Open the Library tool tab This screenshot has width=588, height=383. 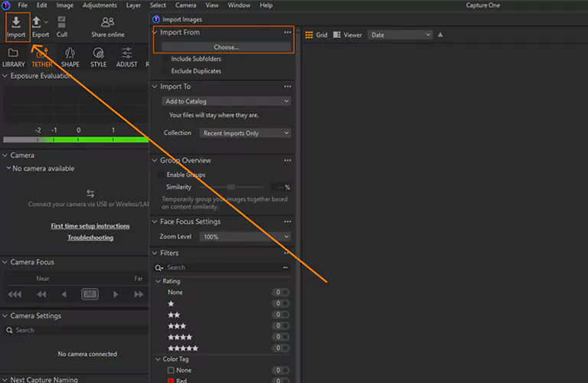[x=13, y=57]
